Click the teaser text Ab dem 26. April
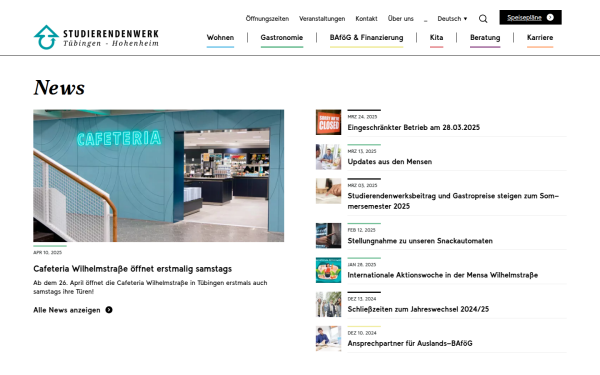Viewport: 600px width, 375px height. pyautogui.click(x=150, y=287)
